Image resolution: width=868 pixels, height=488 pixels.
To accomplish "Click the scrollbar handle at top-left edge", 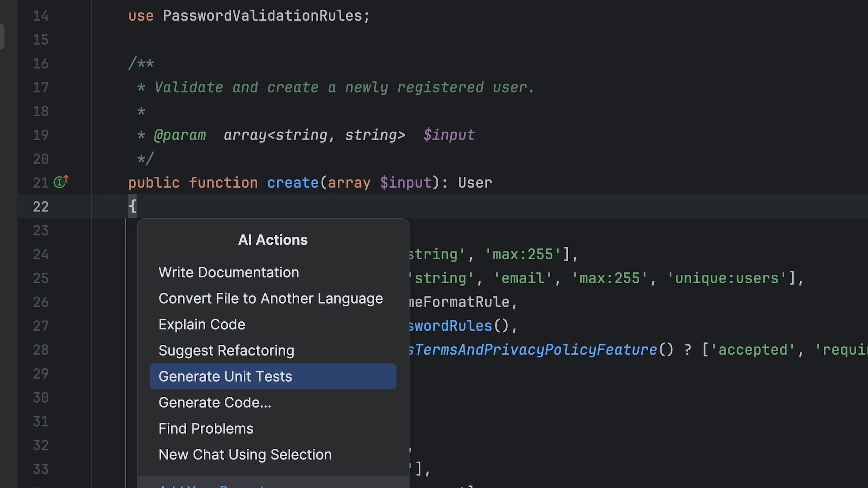I will point(2,36).
